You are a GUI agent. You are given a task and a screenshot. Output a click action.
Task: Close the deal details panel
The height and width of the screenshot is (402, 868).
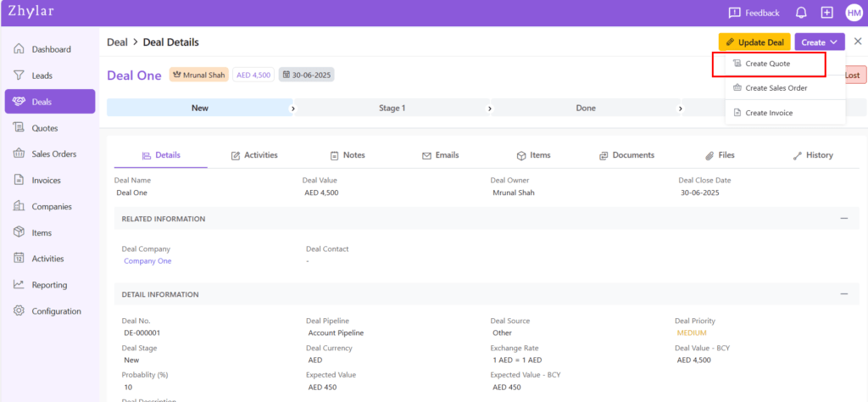[x=857, y=42]
